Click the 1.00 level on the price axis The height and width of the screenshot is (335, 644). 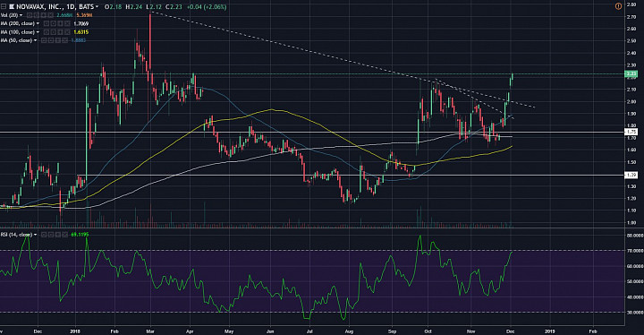[x=631, y=223]
